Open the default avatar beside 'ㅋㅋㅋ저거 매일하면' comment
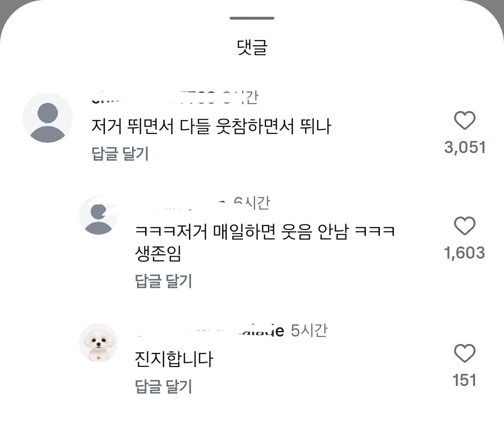504x421 pixels. pyautogui.click(x=98, y=215)
